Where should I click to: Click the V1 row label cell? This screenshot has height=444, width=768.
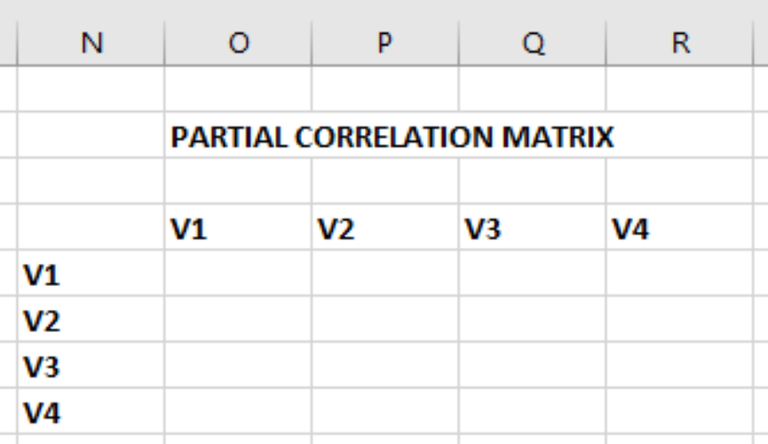tap(91, 274)
